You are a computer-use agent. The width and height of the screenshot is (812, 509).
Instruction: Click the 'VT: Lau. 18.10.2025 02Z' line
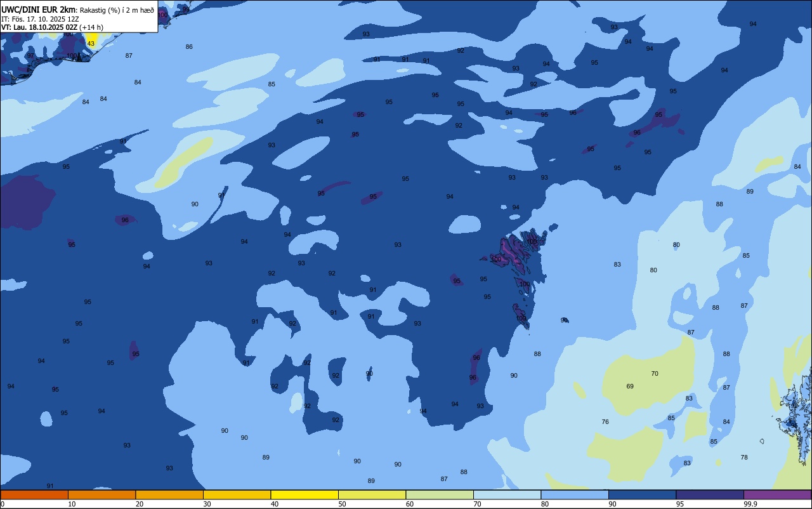(39, 27)
